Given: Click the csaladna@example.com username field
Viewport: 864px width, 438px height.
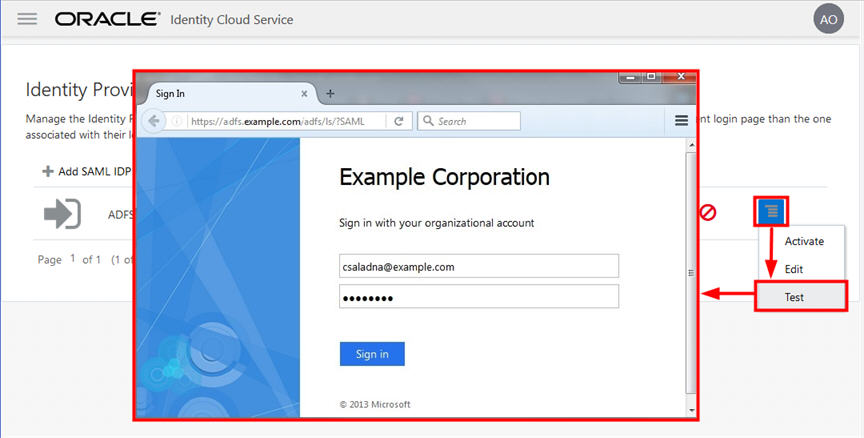Looking at the screenshot, I should tap(479, 267).
